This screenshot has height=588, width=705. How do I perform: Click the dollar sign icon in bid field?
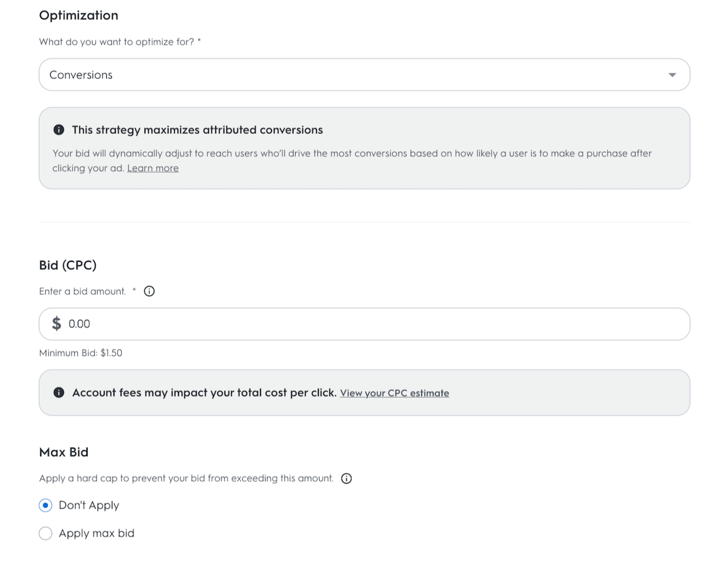coord(56,323)
